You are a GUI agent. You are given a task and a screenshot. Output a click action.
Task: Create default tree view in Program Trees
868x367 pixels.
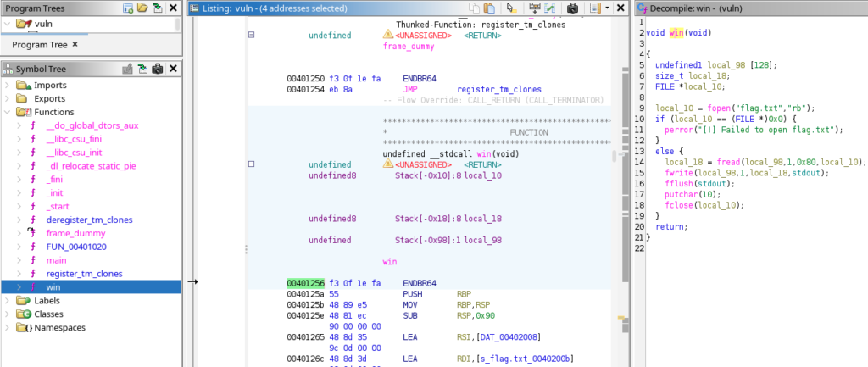pos(128,8)
